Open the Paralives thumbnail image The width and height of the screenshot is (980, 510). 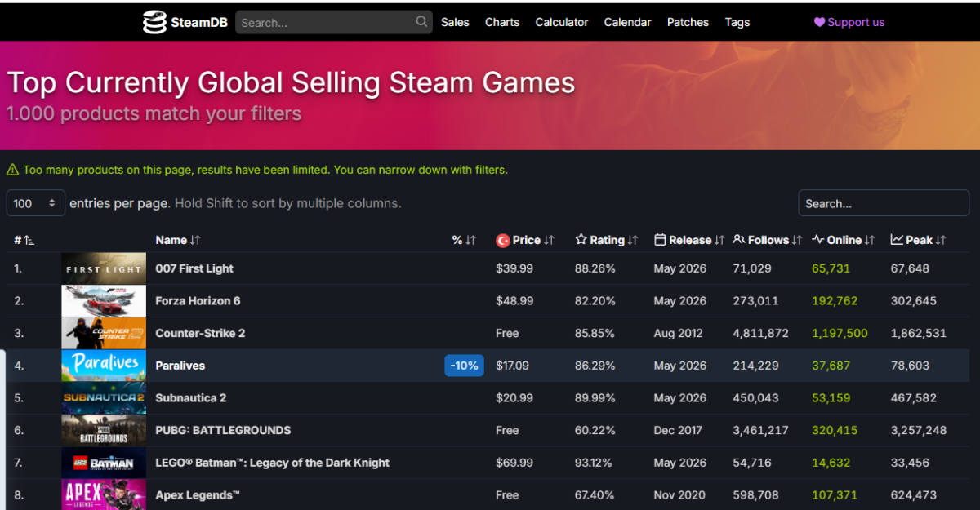click(x=104, y=366)
